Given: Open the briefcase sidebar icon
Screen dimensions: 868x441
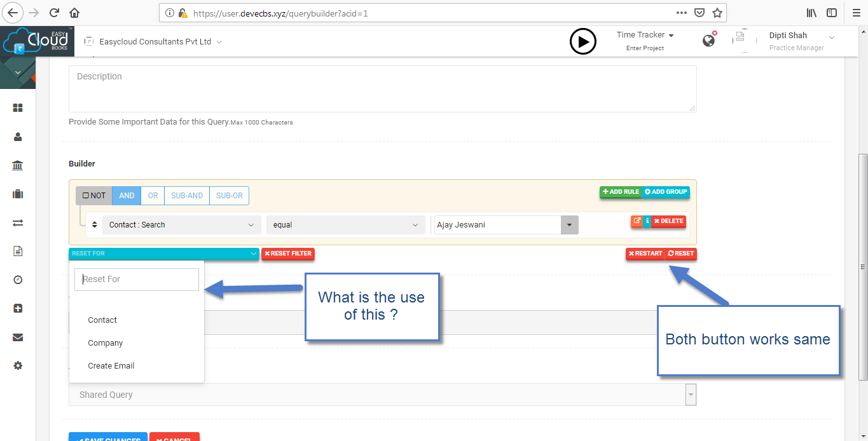Looking at the screenshot, I should (x=18, y=194).
